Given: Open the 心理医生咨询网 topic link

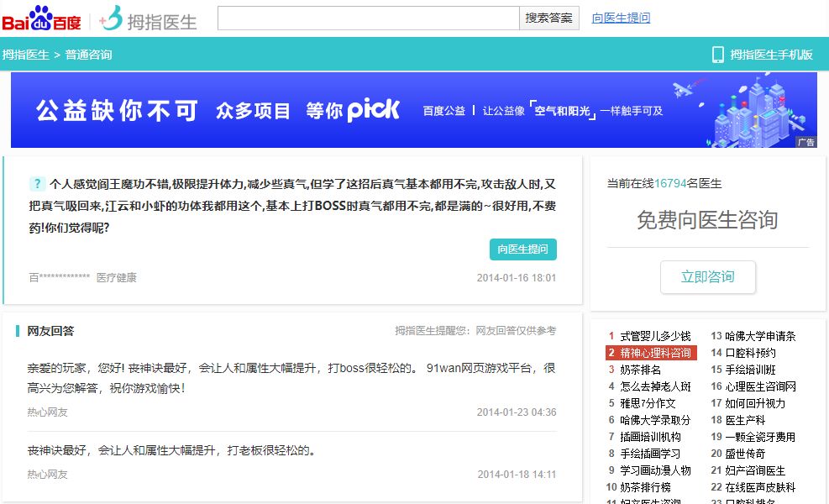Looking at the screenshot, I should (761, 387).
